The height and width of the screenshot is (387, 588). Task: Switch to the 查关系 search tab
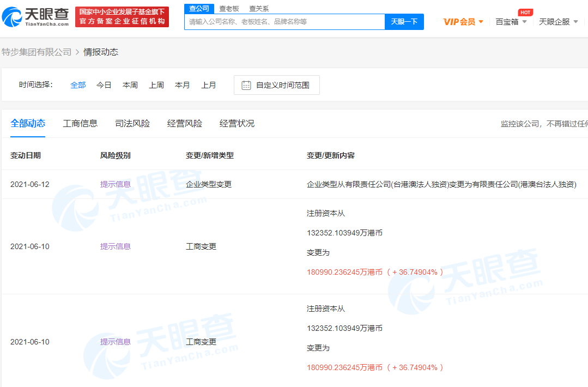coord(259,9)
